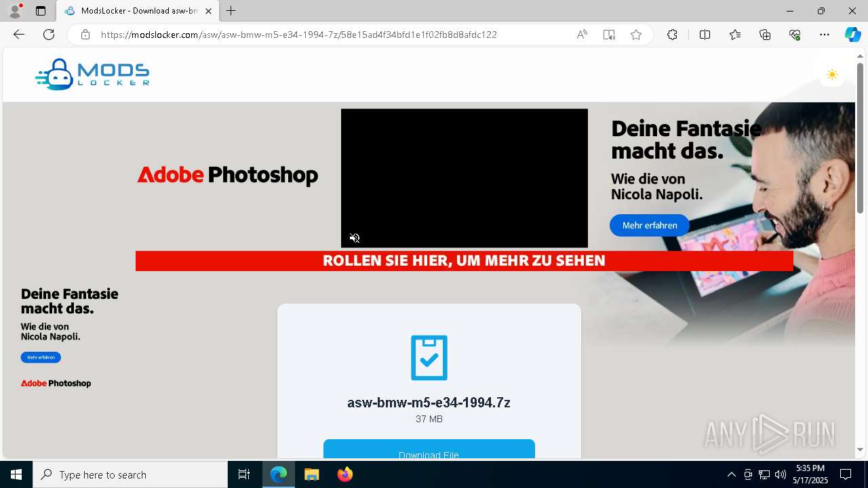Open the Windows Start menu
Image resolution: width=868 pixels, height=488 pixels.
click(x=16, y=474)
